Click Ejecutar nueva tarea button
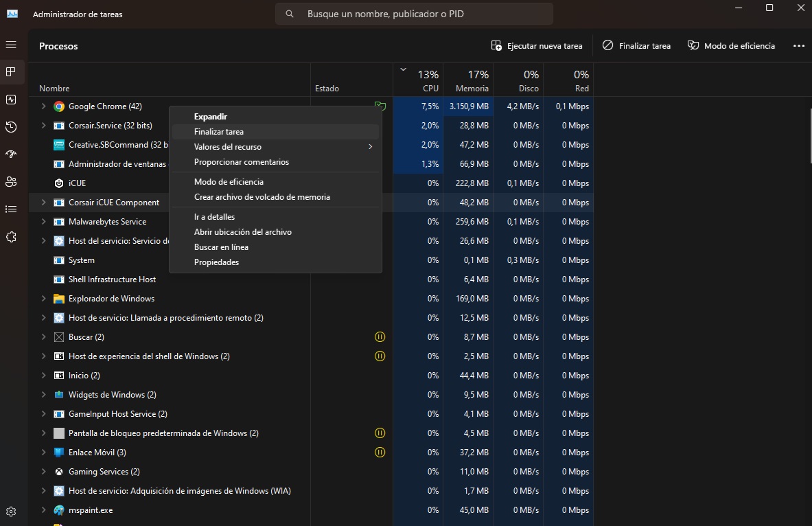 coord(537,45)
